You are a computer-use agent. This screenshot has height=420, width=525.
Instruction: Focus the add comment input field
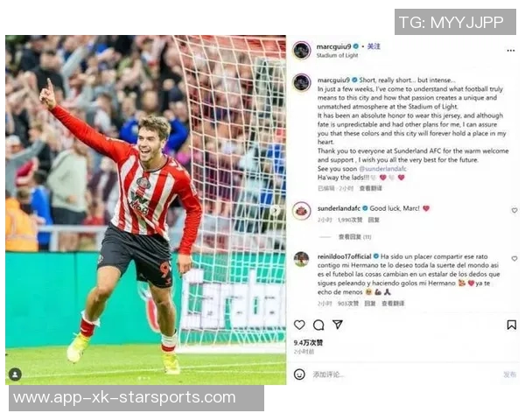(405, 374)
